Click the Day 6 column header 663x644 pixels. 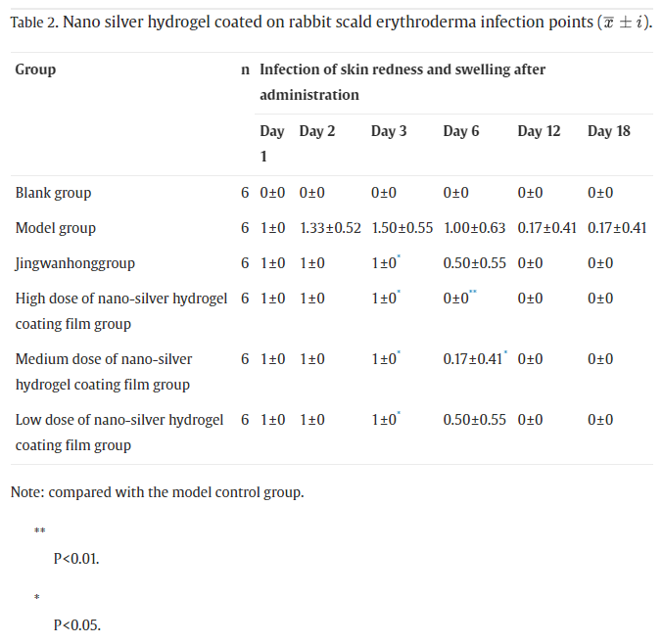coord(461,131)
